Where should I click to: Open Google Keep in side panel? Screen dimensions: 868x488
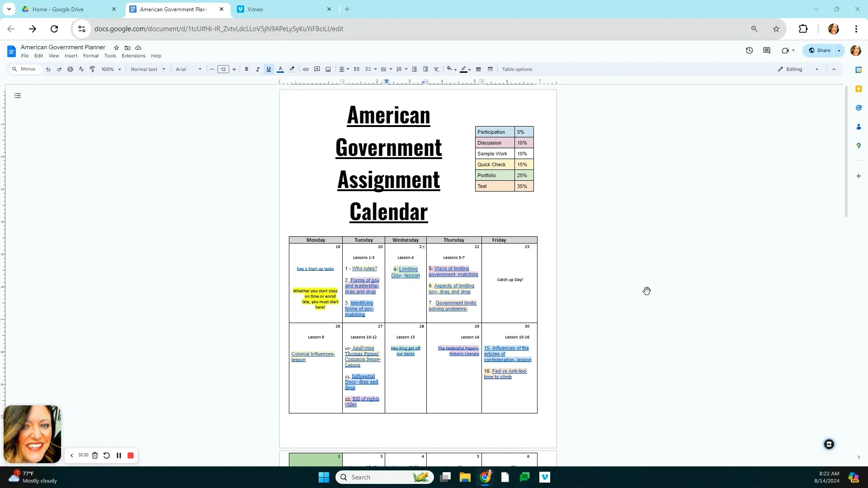[859, 89]
